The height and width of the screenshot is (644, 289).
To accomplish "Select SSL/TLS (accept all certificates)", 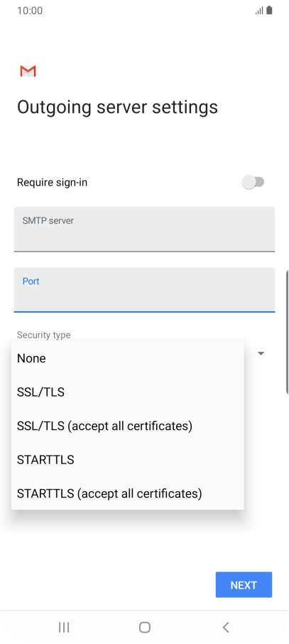I will coord(128,426).
